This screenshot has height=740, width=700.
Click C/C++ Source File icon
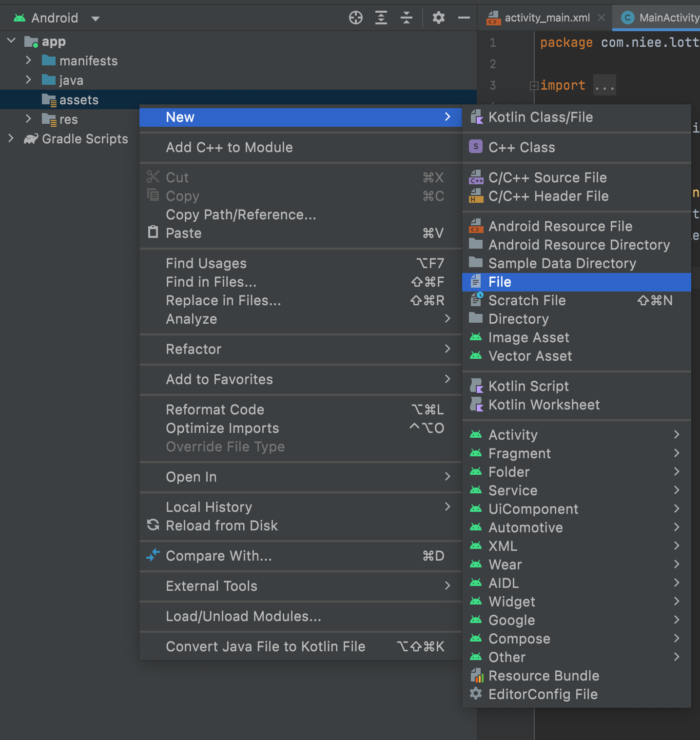(476, 177)
